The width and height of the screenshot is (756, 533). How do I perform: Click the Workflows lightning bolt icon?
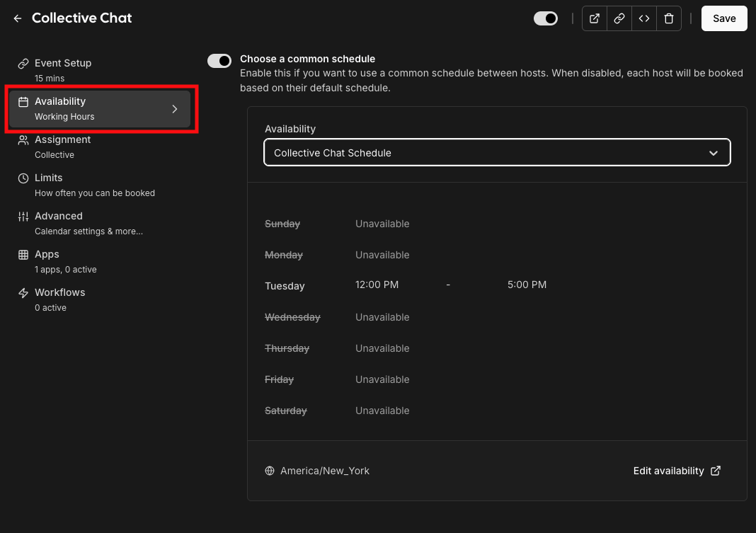tap(23, 293)
